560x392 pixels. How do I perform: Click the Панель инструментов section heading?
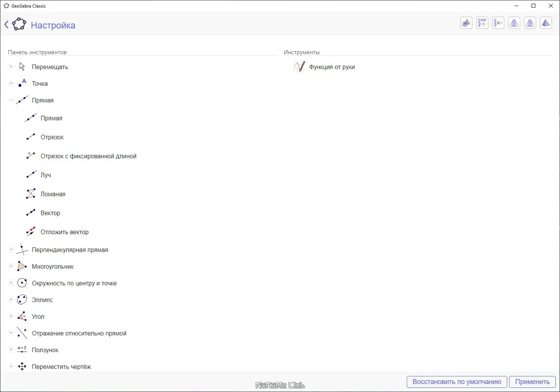tap(37, 52)
